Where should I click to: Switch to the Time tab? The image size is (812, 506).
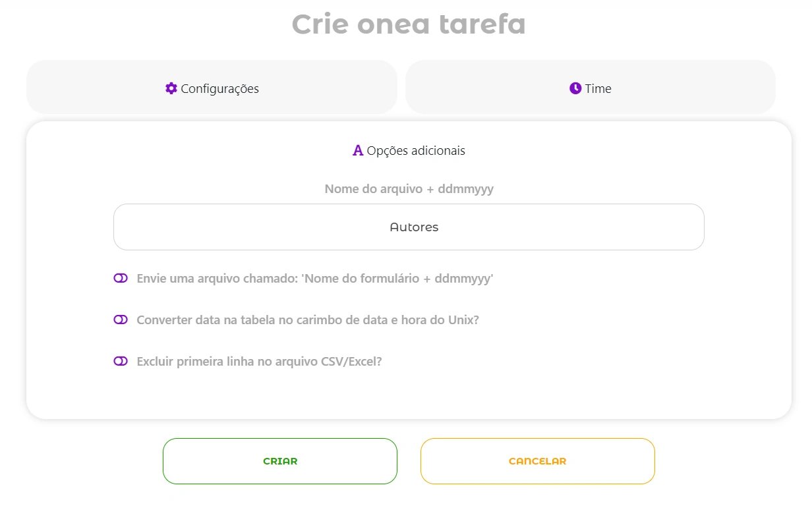[591, 87]
